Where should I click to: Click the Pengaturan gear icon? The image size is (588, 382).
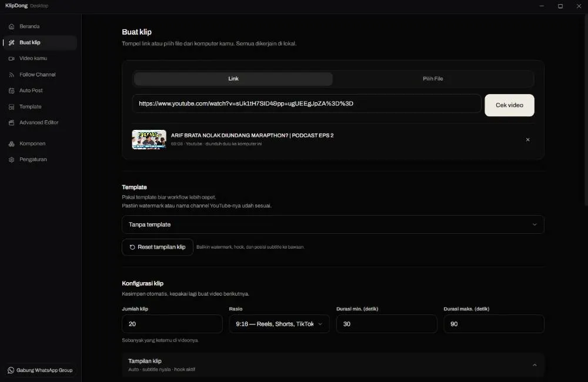(12, 160)
